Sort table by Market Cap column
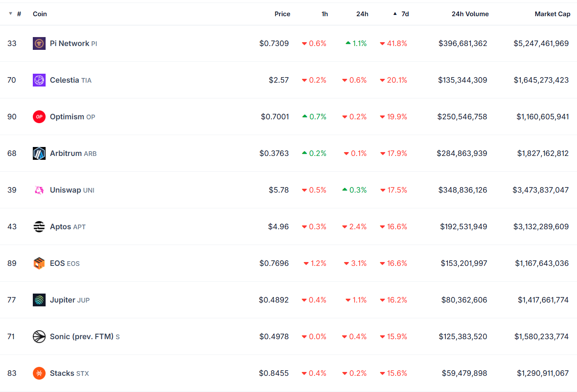 tap(552, 14)
